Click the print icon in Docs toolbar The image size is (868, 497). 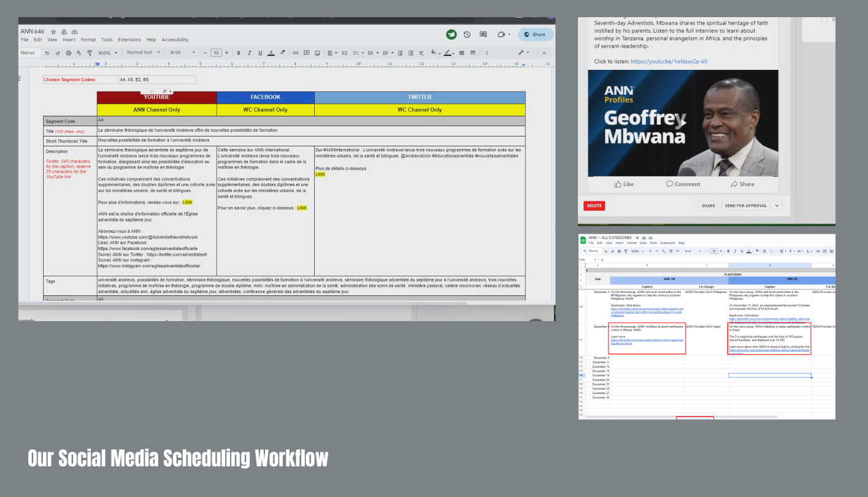click(69, 53)
